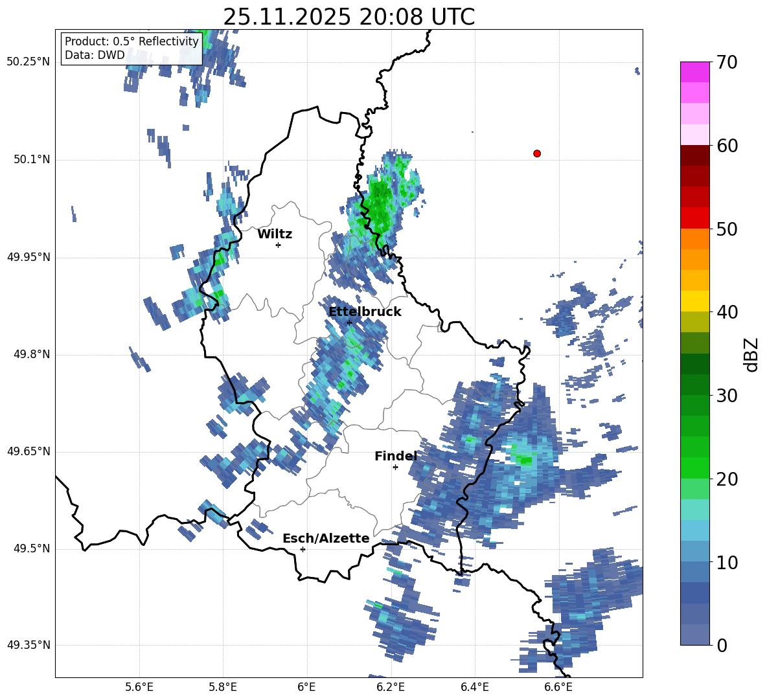This screenshot has width=767, height=700.
Task: Click the colorbar value 0
Action: pos(722,645)
